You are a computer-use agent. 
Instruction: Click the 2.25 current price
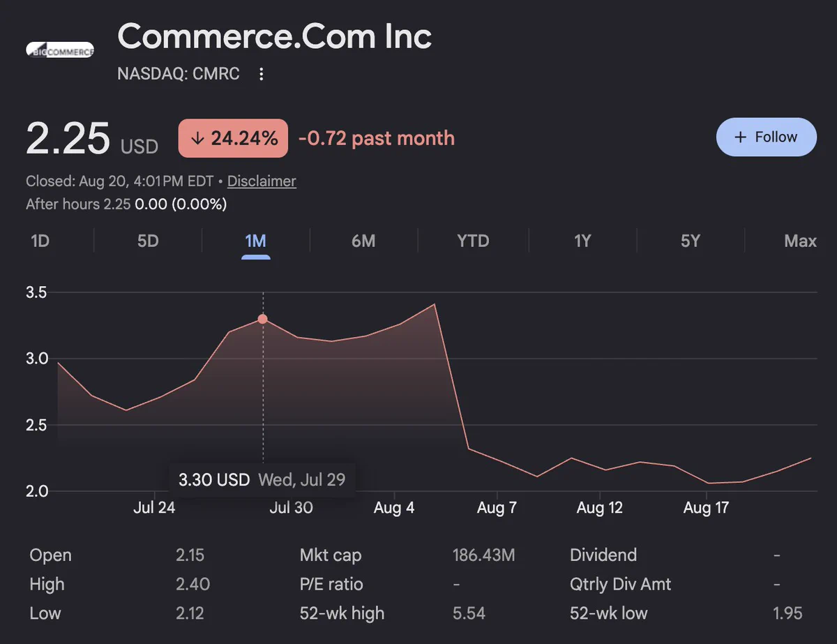click(x=68, y=138)
